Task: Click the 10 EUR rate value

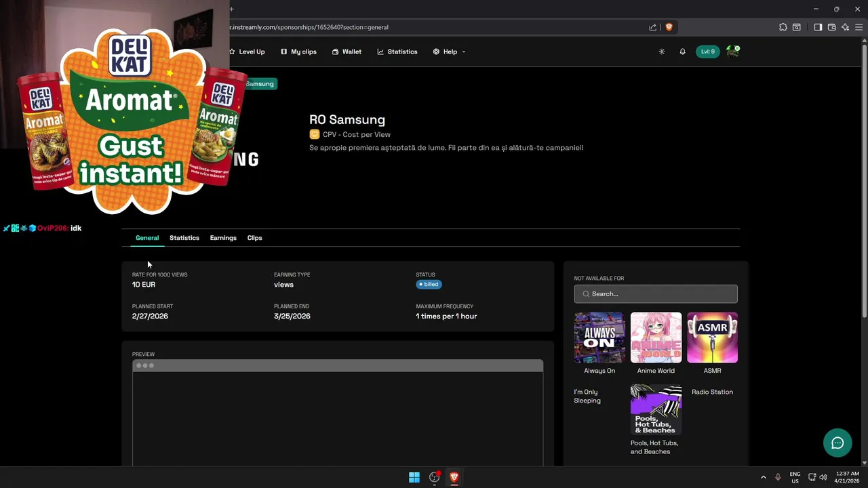Action: [x=144, y=285]
